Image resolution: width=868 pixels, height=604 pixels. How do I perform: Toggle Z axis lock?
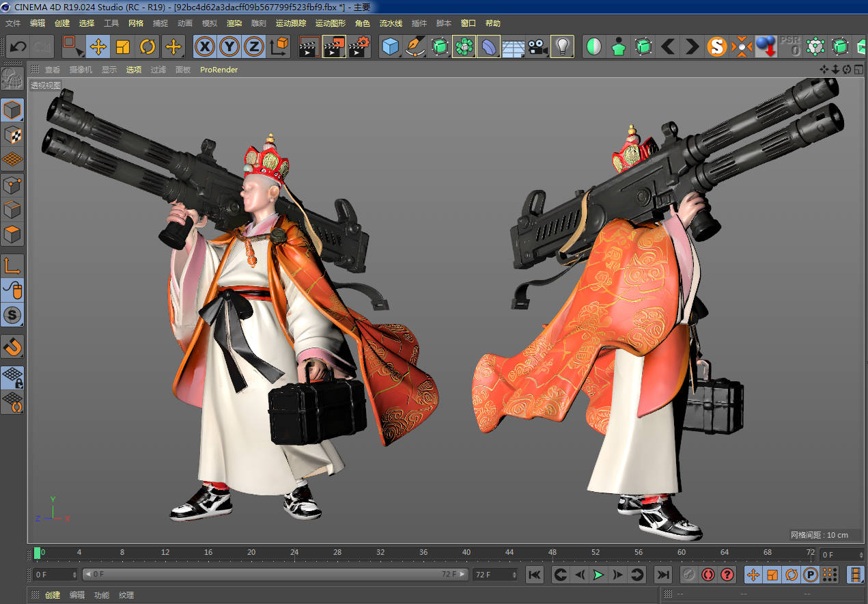254,47
